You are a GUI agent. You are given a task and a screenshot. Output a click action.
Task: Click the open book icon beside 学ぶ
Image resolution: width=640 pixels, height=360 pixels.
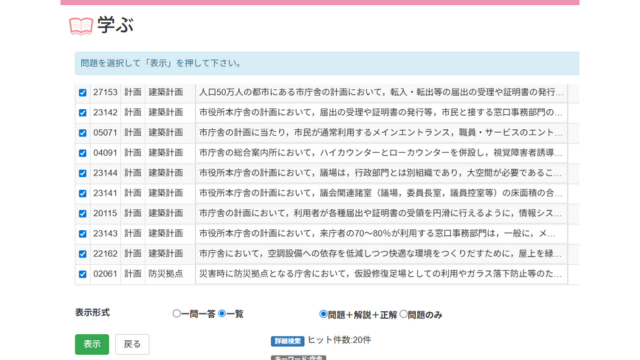point(81,26)
